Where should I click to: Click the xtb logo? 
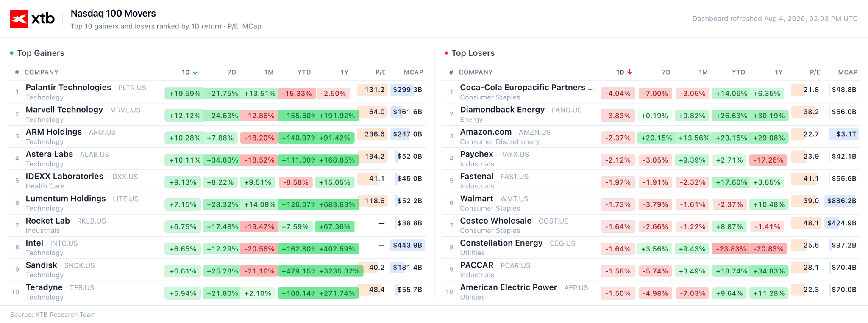coord(33,19)
